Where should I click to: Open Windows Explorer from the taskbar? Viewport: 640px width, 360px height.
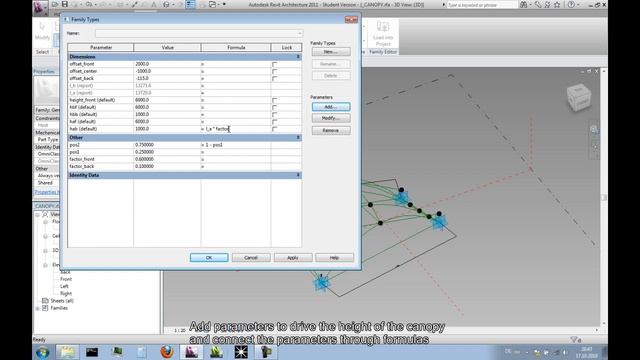tap(67, 352)
